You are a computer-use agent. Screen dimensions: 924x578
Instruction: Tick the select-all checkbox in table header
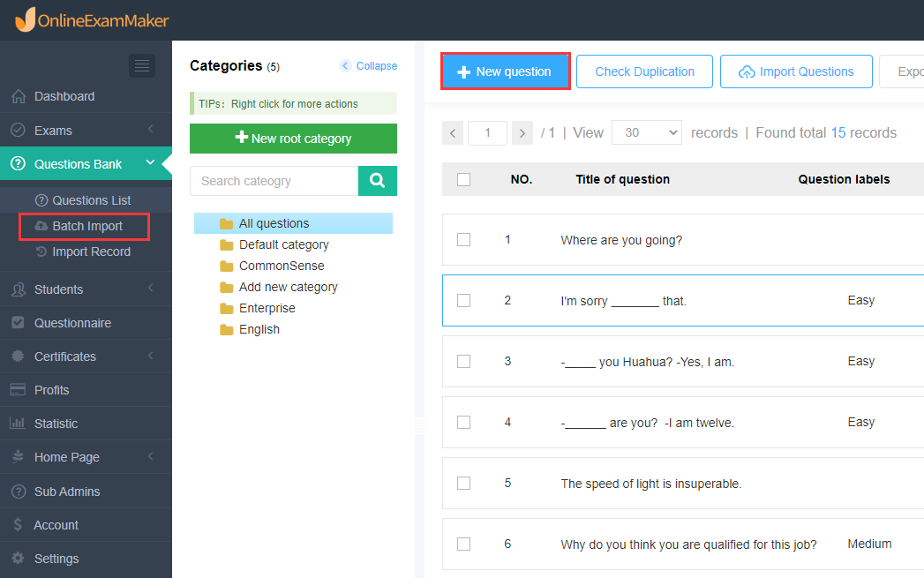pos(464,179)
